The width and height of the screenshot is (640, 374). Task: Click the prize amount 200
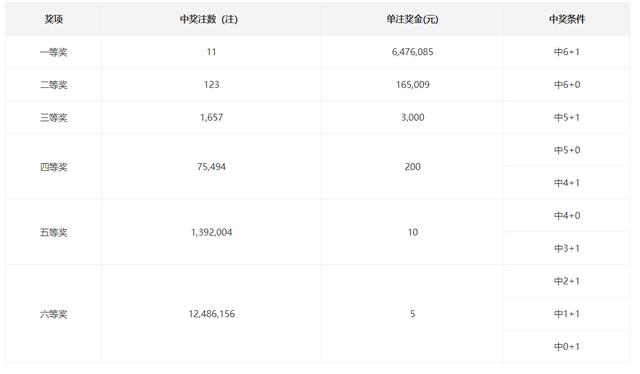pos(413,167)
